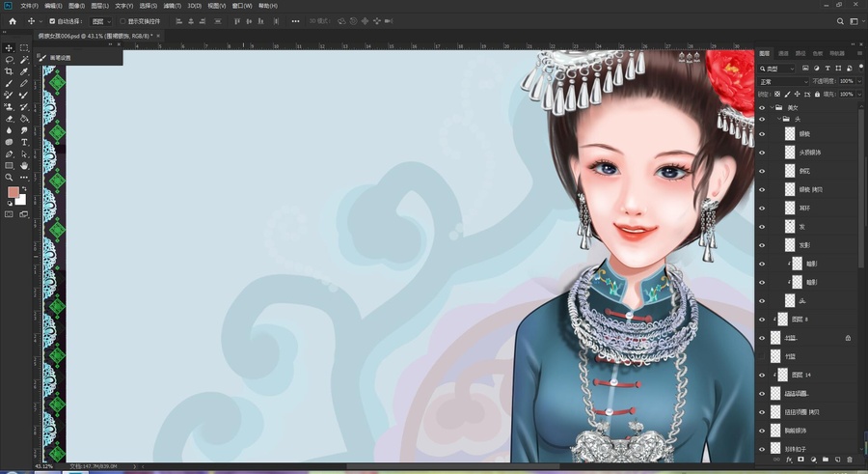Select the Magic Wand tool

coord(24,59)
